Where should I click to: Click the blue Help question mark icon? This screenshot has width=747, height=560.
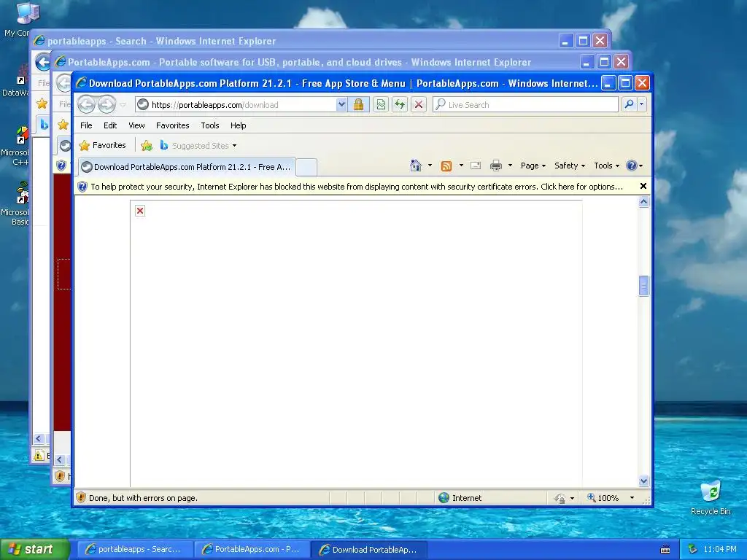(x=632, y=166)
